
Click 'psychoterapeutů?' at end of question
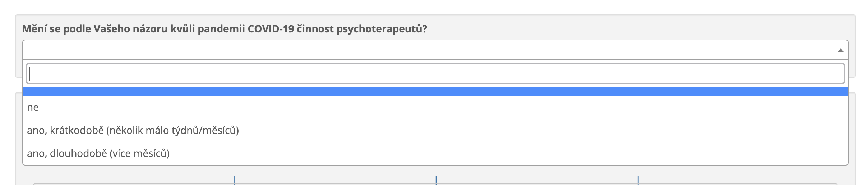point(382,29)
